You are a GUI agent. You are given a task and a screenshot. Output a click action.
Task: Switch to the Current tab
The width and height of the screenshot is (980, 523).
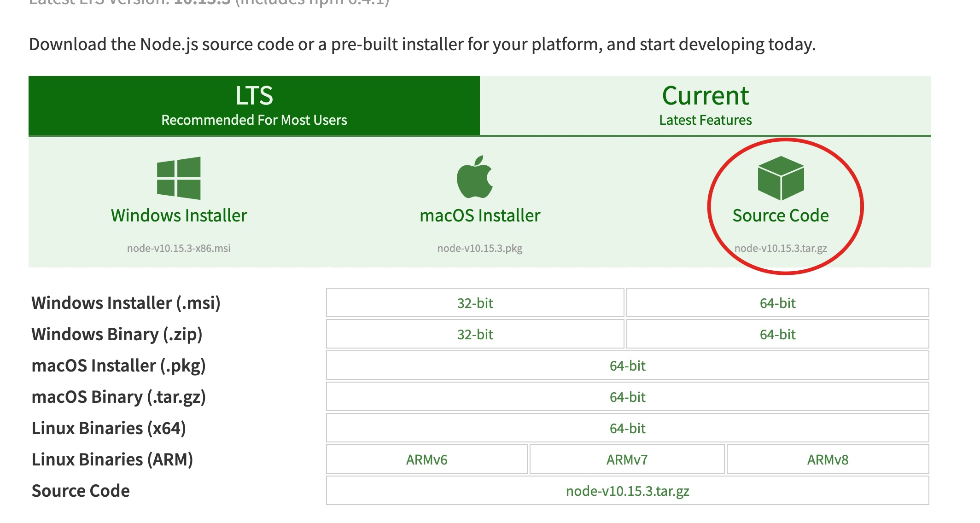click(705, 105)
